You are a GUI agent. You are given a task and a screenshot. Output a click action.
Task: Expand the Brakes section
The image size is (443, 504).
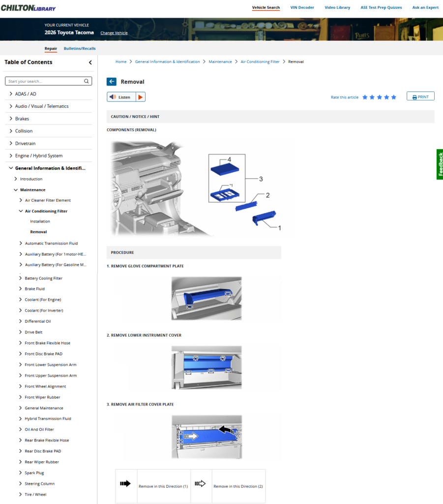click(x=11, y=119)
